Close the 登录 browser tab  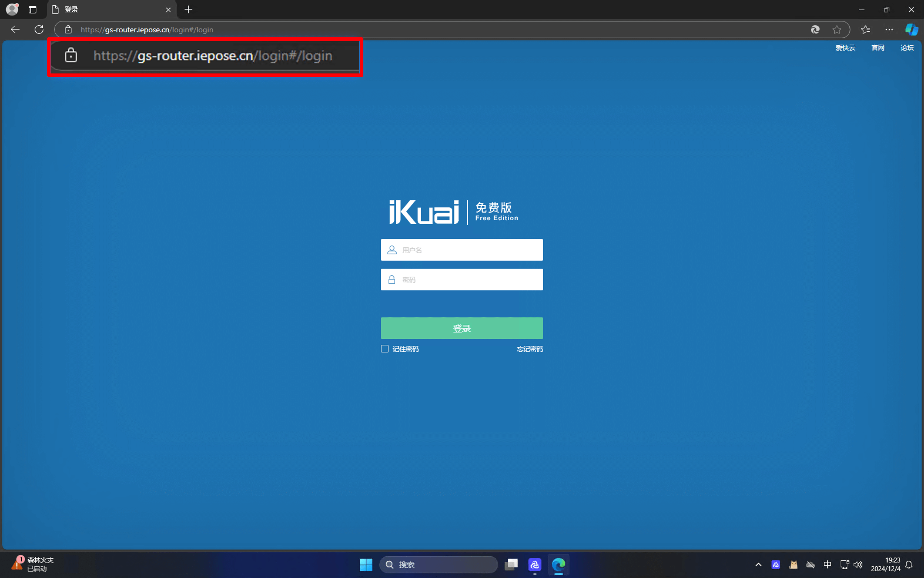[168, 10]
